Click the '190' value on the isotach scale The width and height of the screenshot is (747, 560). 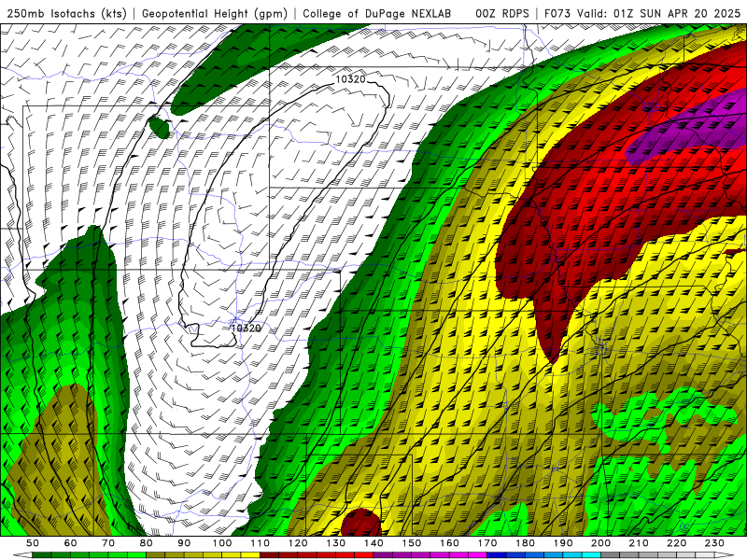tap(563, 543)
